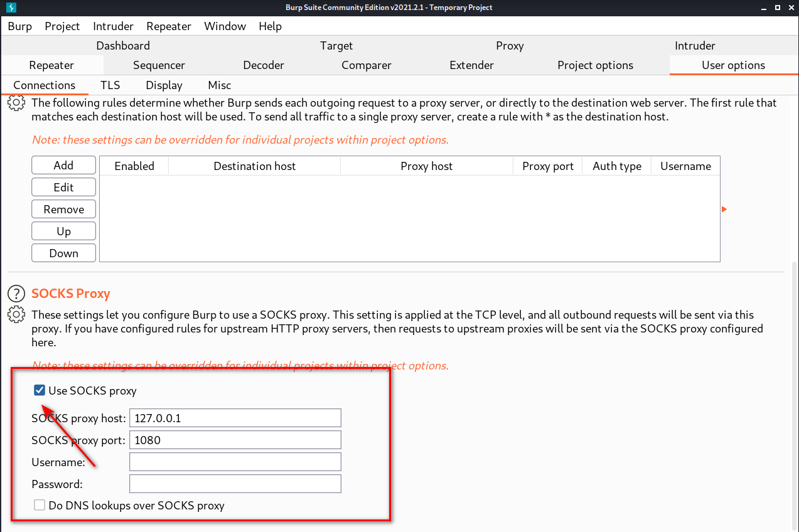
Task: Open the Intruder menu in the menu bar
Action: coord(113,26)
